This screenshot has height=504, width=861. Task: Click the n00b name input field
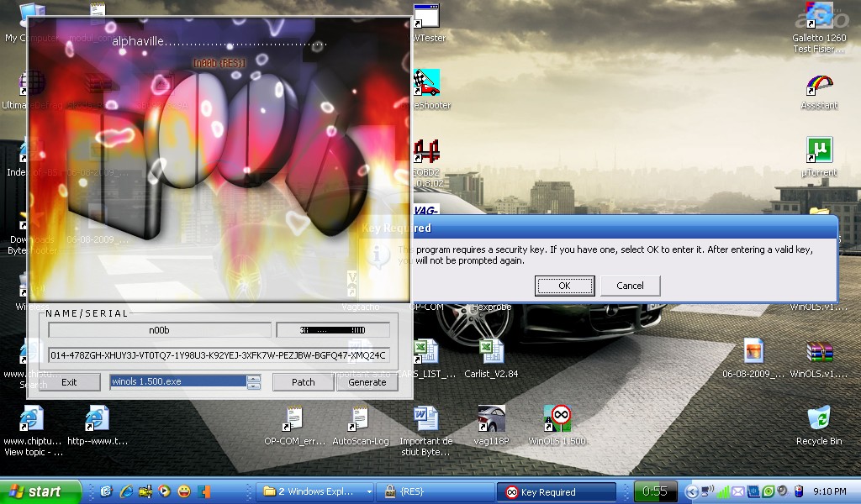(159, 330)
